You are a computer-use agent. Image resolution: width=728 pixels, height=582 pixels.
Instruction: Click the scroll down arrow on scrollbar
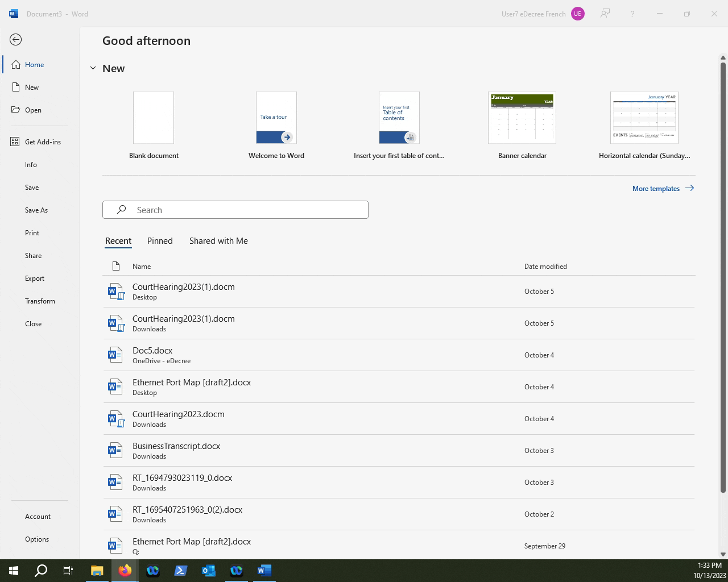pyautogui.click(x=723, y=554)
